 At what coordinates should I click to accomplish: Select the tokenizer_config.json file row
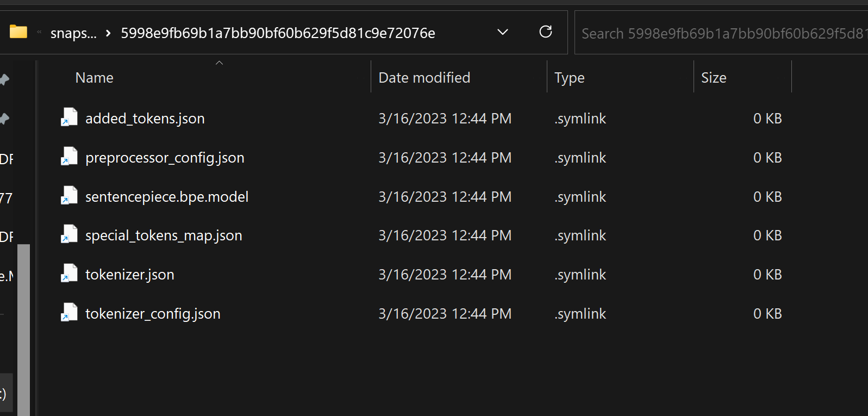pyautogui.click(x=152, y=313)
